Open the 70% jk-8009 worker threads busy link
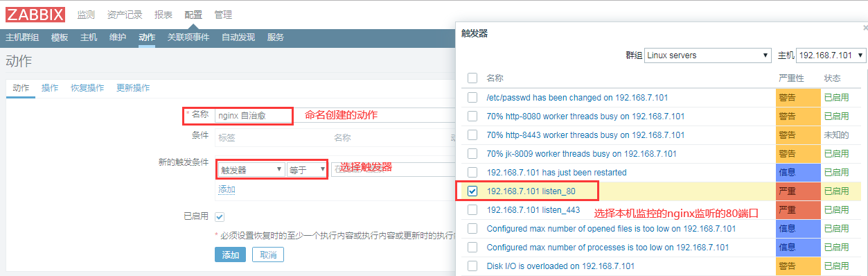This screenshot has width=868, height=276. 582,154
